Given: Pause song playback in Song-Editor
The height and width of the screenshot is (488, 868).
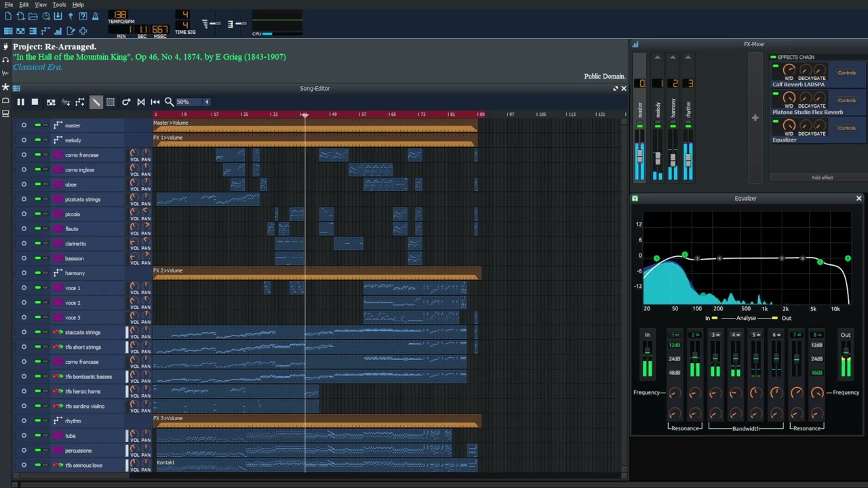Looking at the screenshot, I should 20,102.
